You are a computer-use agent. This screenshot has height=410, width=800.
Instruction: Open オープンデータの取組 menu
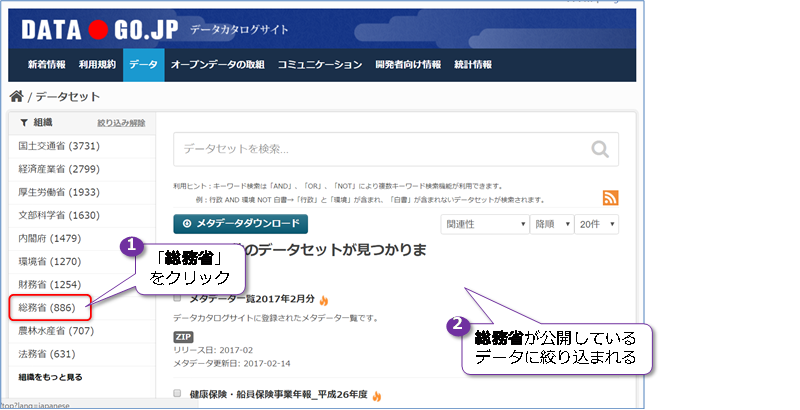coord(218,65)
